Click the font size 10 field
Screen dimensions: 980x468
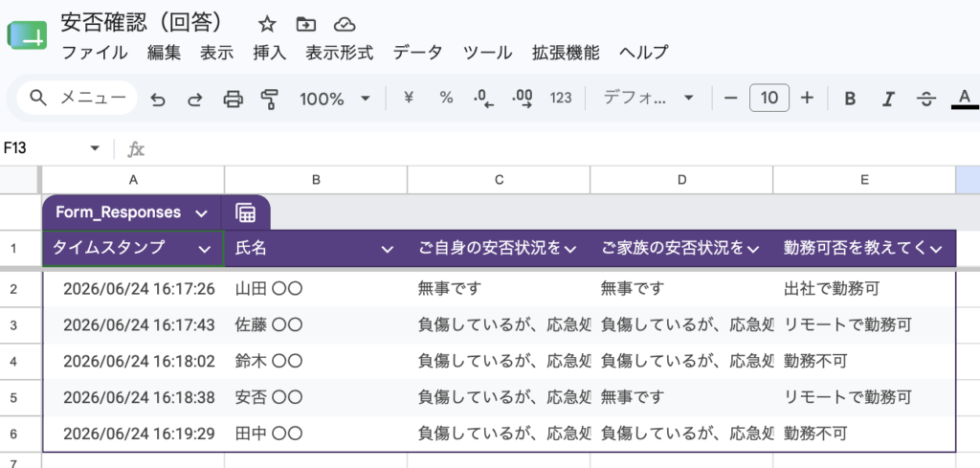(x=768, y=98)
